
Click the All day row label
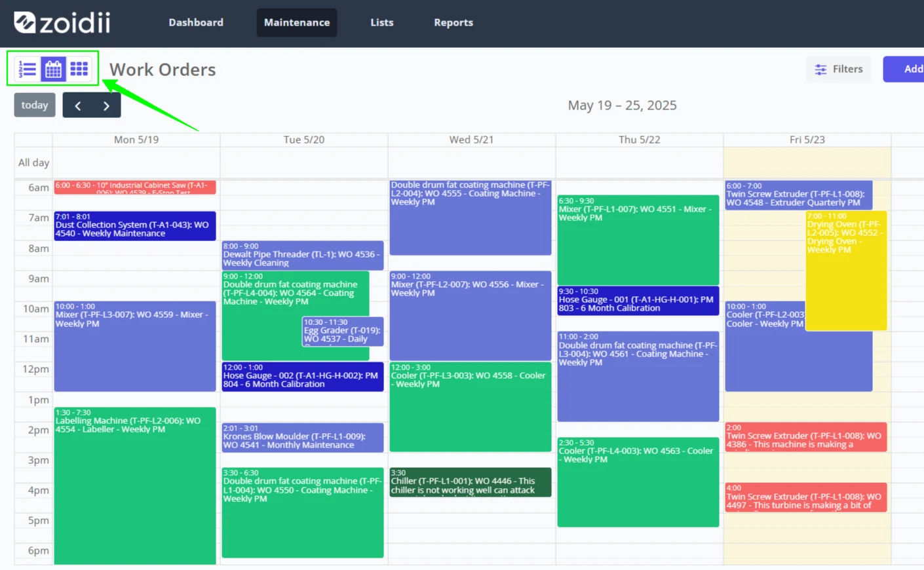pos(33,162)
